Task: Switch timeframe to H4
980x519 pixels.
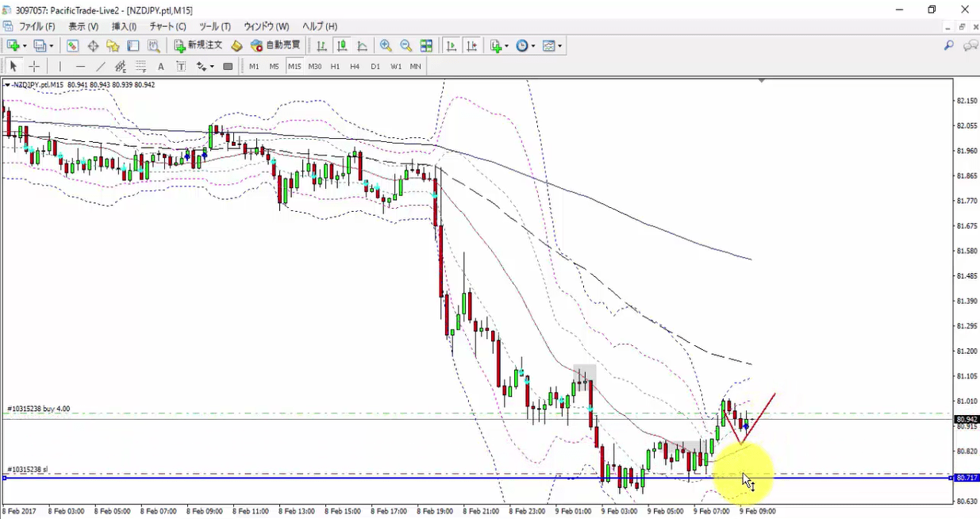Action: pyautogui.click(x=355, y=67)
